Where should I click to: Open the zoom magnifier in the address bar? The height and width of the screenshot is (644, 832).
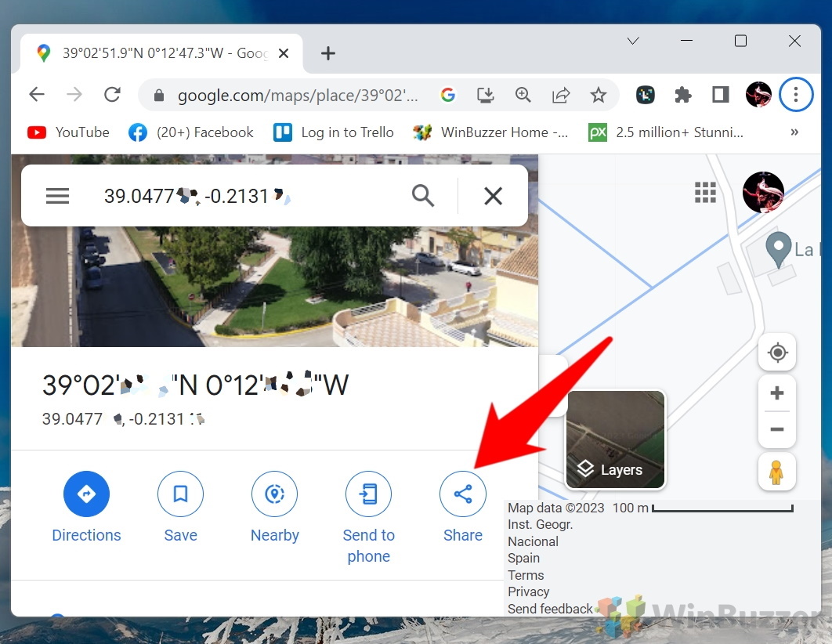tap(523, 95)
